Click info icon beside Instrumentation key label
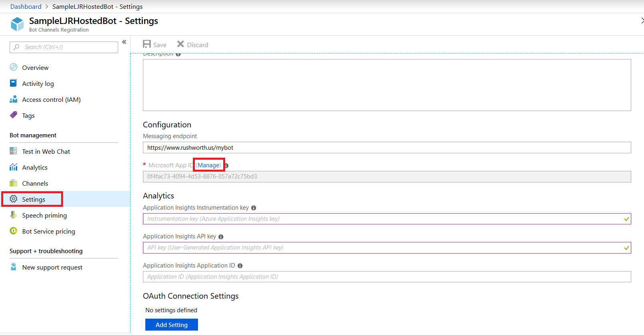644x335 pixels. (x=254, y=208)
